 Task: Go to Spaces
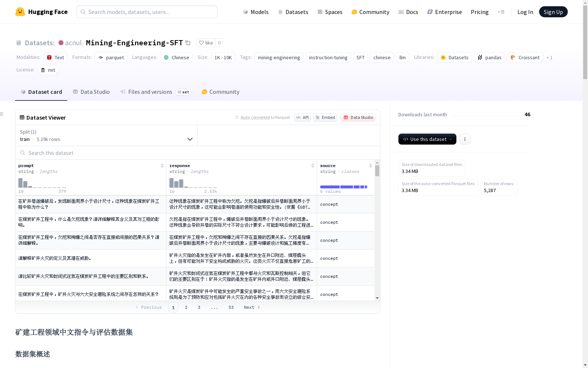330,12
